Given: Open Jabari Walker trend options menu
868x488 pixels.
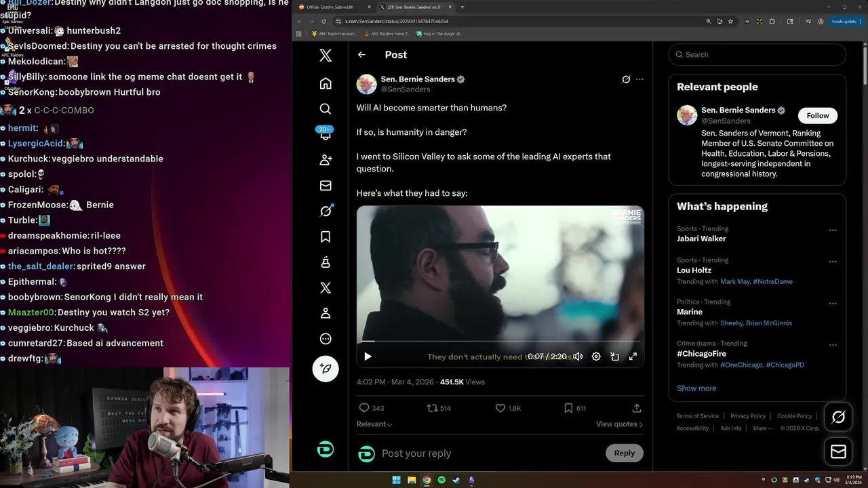Looking at the screenshot, I should [833, 230].
